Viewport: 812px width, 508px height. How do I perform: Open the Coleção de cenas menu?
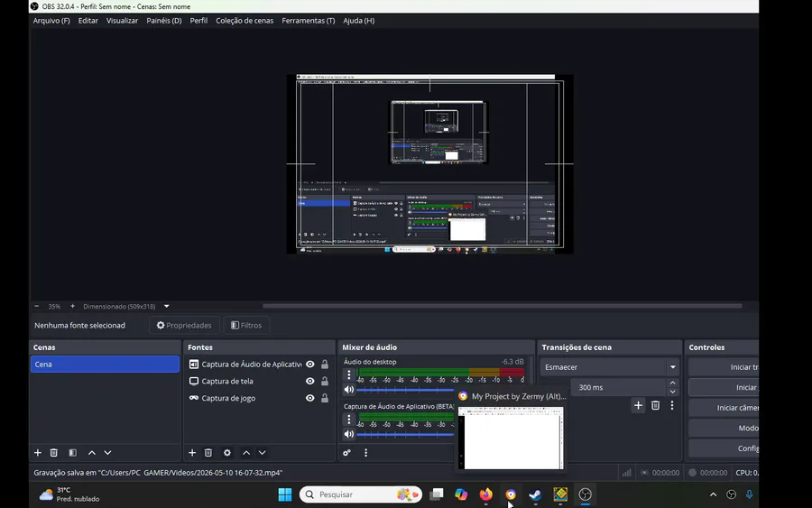(245, 21)
